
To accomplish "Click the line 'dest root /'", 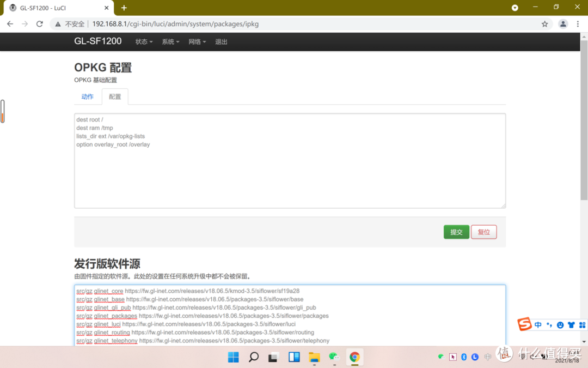I will click(90, 119).
